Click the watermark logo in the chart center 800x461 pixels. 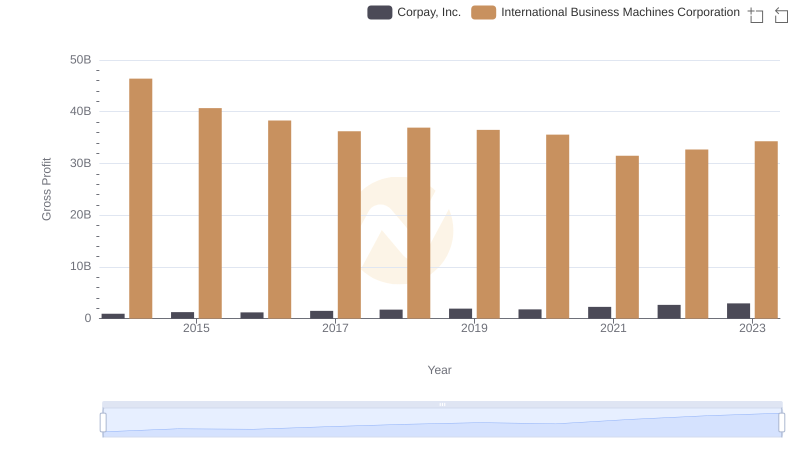click(406, 230)
